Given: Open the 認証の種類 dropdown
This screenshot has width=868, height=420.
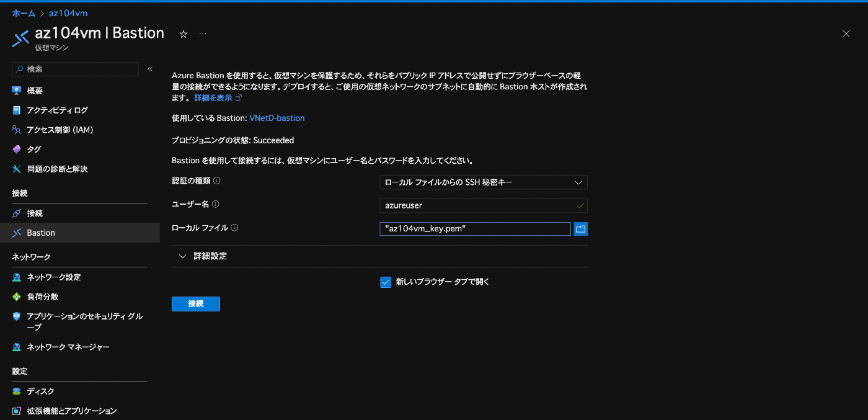Looking at the screenshot, I should (483, 182).
